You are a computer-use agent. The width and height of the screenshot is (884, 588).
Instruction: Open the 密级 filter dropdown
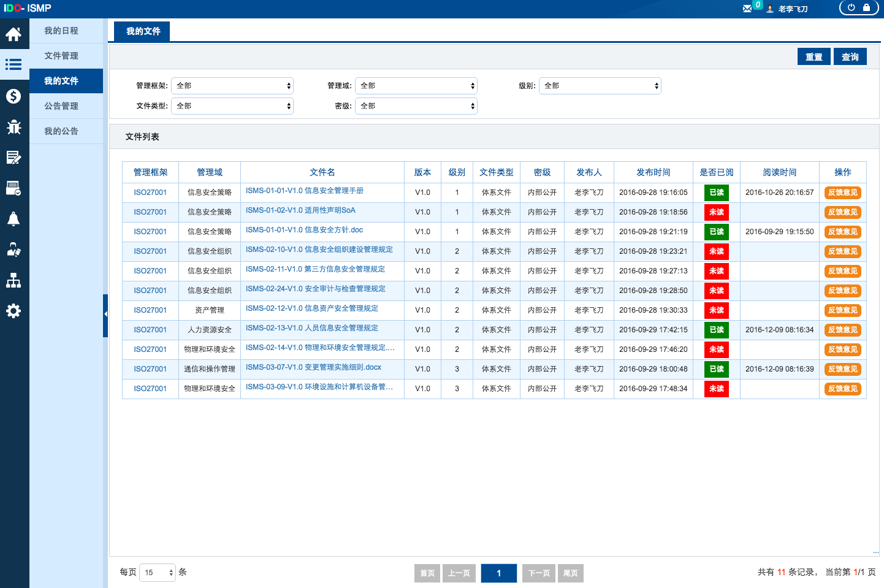(x=416, y=106)
